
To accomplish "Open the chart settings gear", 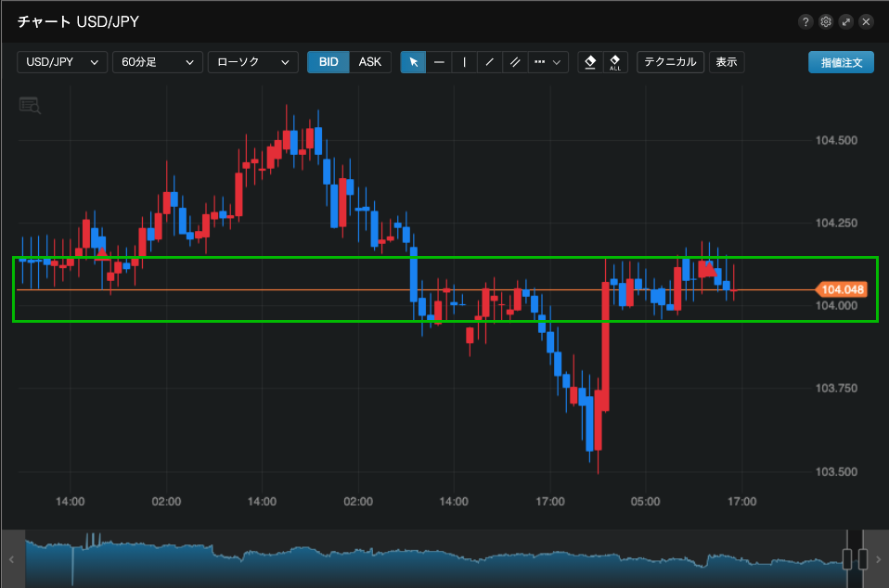I will click(825, 21).
